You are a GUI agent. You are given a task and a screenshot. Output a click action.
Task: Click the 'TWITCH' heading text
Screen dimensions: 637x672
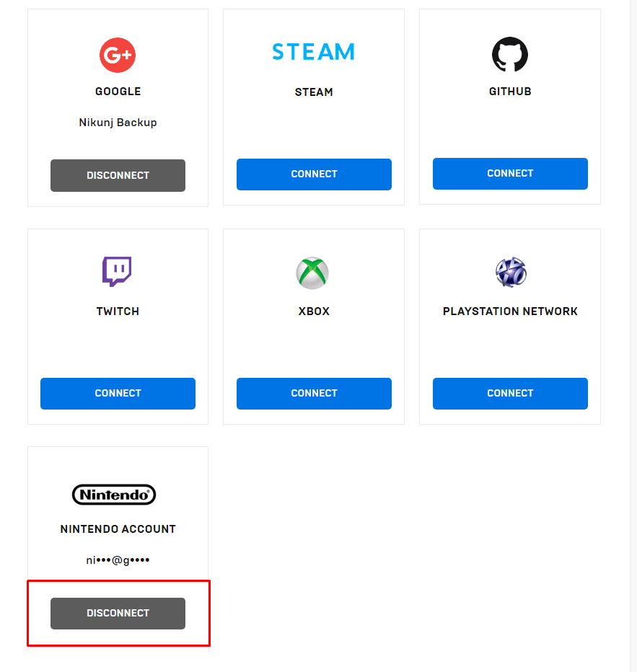coord(118,311)
